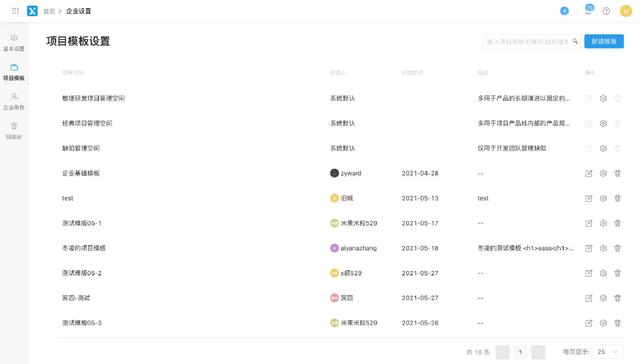Select page 1 in pagination
Viewport: 640px width, 364px height.
click(520, 352)
